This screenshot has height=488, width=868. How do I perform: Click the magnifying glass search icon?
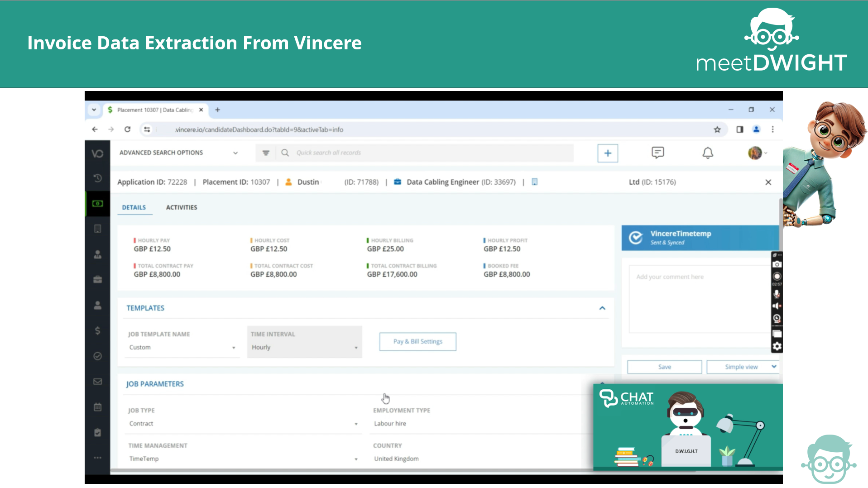click(x=285, y=153)
